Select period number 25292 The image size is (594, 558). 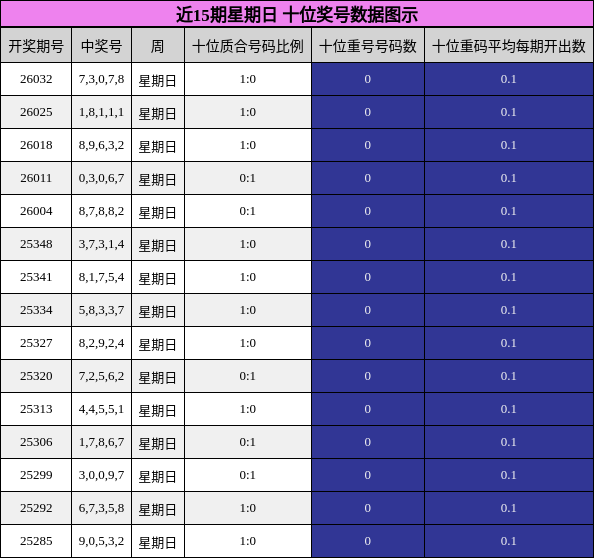click(x=36, y=508)
